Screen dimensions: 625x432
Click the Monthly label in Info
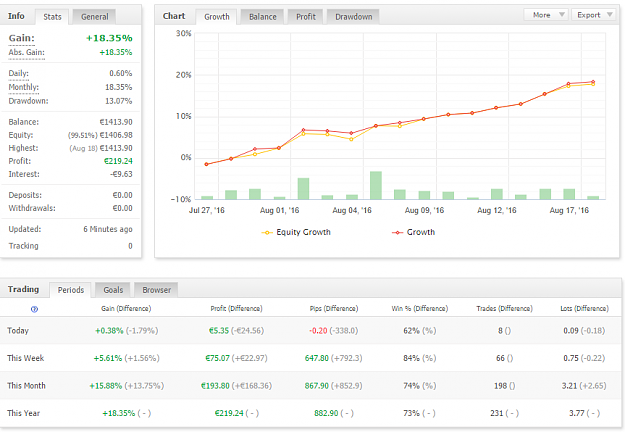pyautogui.click(x=24, y=87)
